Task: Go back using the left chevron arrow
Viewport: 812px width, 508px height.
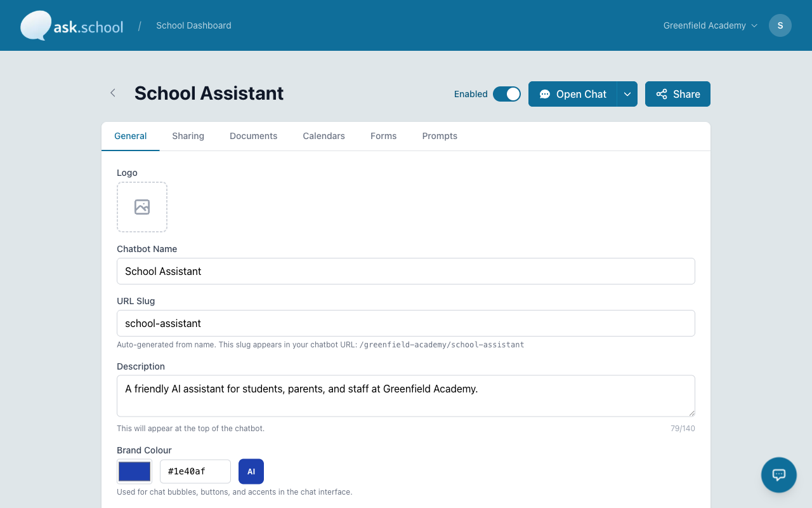Action: point(113,93)
